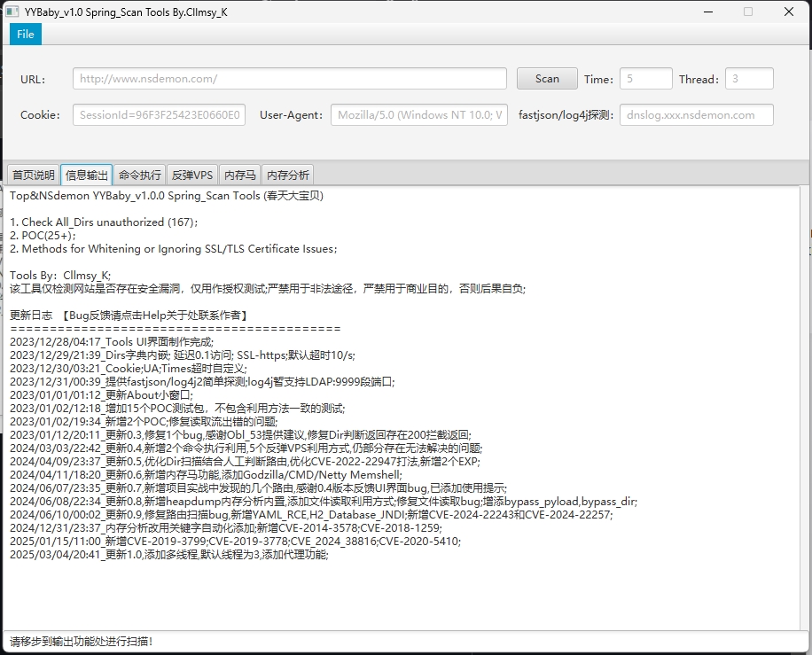Image resolution: width=812 pixels, height=655 pixels.
Task: Focus the Time input field
Action: pos(645,79)
